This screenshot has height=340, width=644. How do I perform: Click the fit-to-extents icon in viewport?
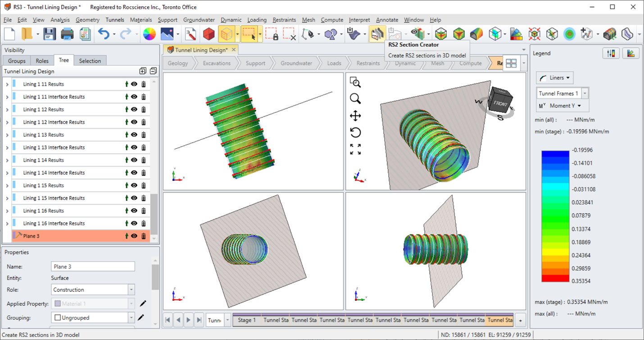(x=355, y=149)
